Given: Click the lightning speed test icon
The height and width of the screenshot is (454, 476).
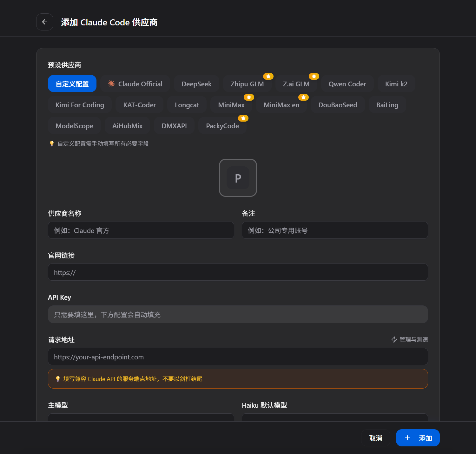Looking at the screenshot, I should coord(394,340).
